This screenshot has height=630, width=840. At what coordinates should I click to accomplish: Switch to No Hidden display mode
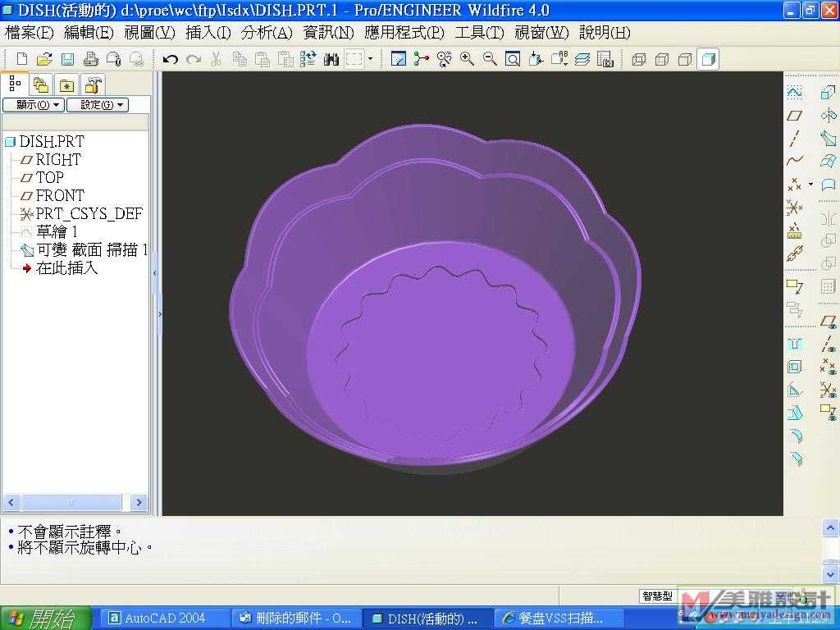(685, 59)
